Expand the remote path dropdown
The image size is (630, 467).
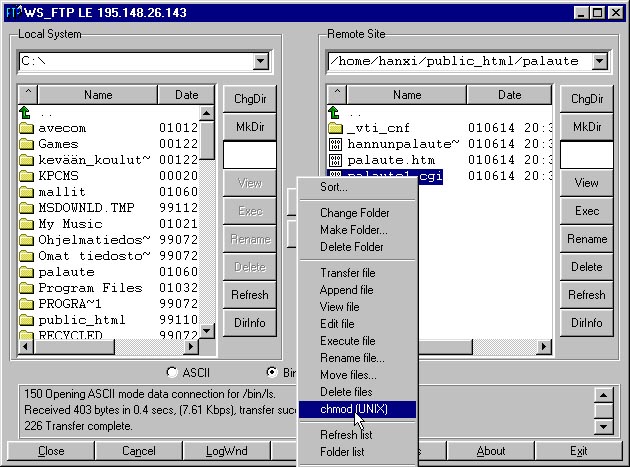pyautogui.click(x=599, y=62)
